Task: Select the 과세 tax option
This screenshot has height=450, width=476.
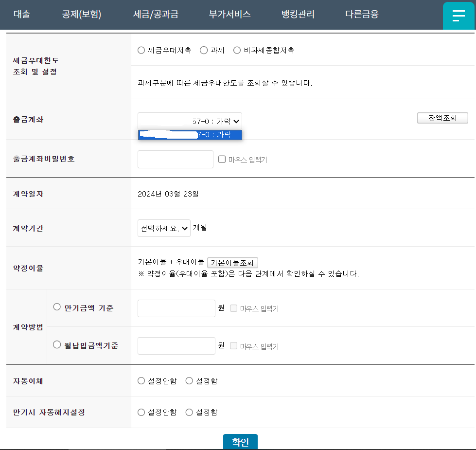Action: (x=203, y=50)
